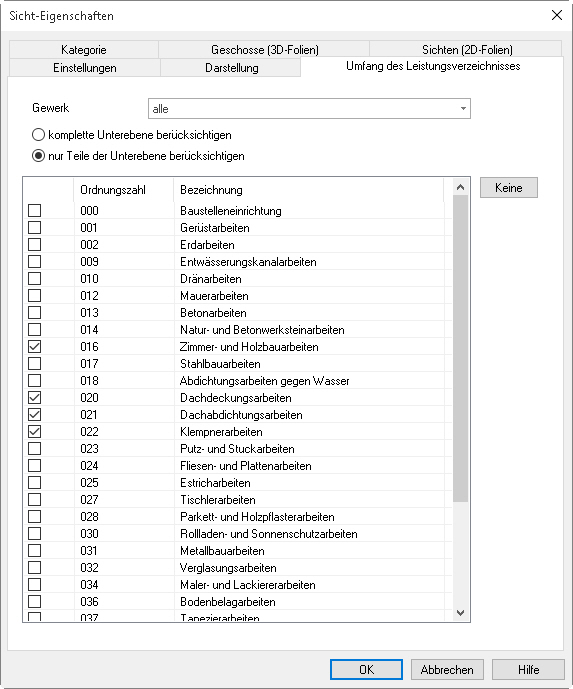Select the Umfang des Leistungsverzeichnisses tab

click(x=433, y=66)
